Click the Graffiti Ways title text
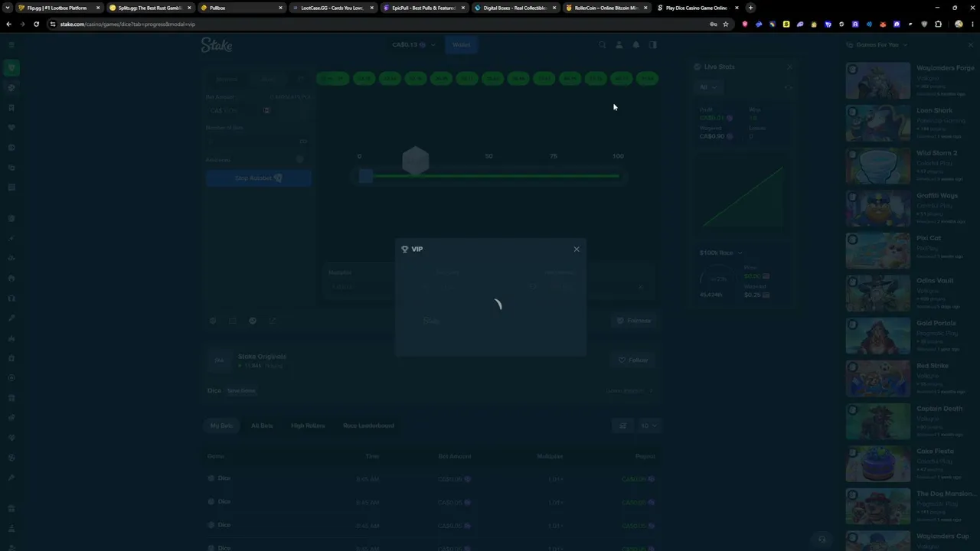 (x=937, y=196)
